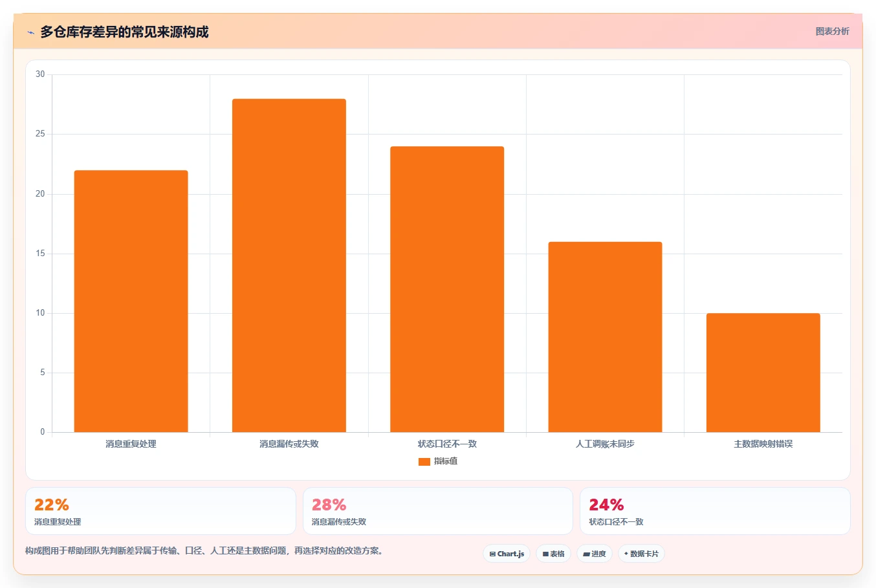Click the x-axis label 人工调账未同步
Image resolution: width=876 pixels, height=588 pixels.
(x=605, y=444)
